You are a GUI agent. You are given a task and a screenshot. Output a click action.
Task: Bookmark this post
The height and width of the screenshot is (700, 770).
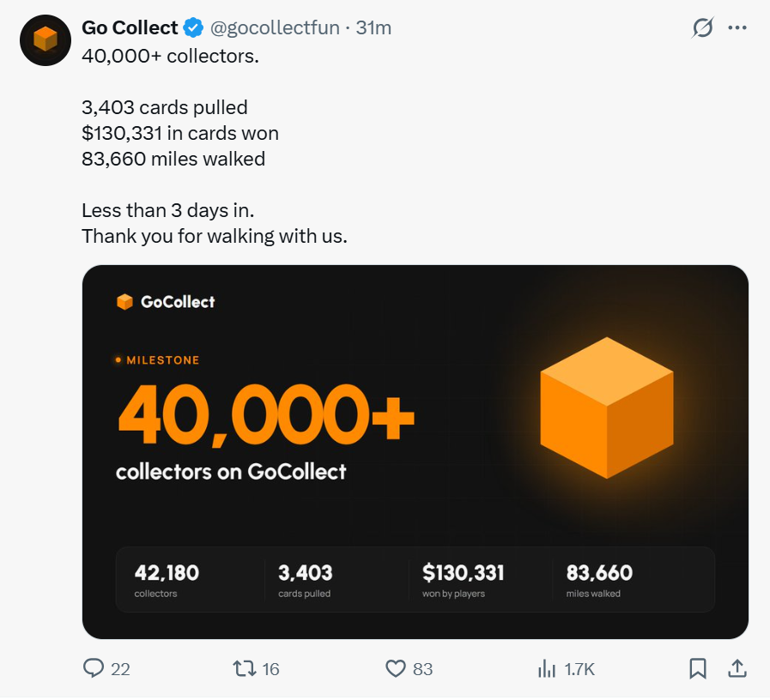click(697, 668)
